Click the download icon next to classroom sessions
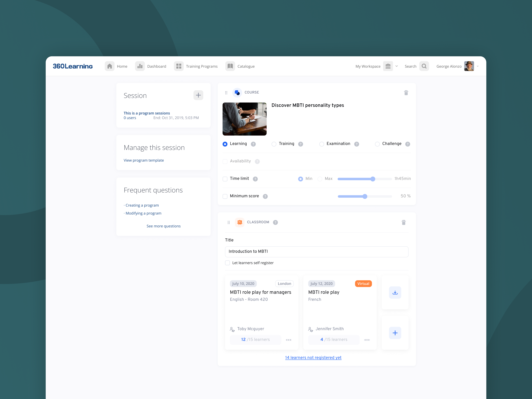 click(395, 292)
